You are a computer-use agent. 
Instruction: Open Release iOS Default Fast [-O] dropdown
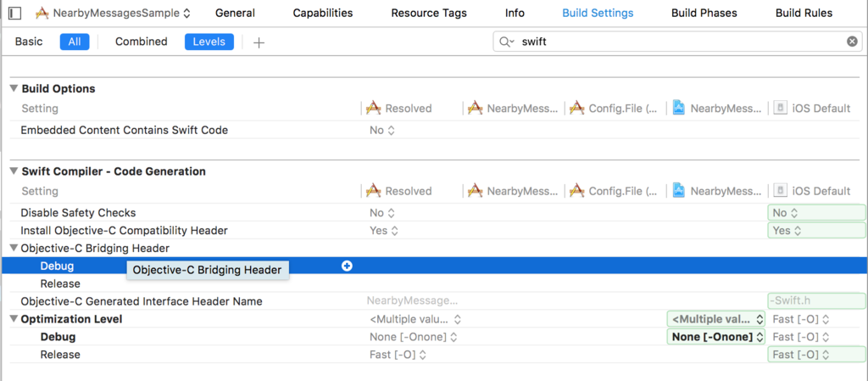816,355
